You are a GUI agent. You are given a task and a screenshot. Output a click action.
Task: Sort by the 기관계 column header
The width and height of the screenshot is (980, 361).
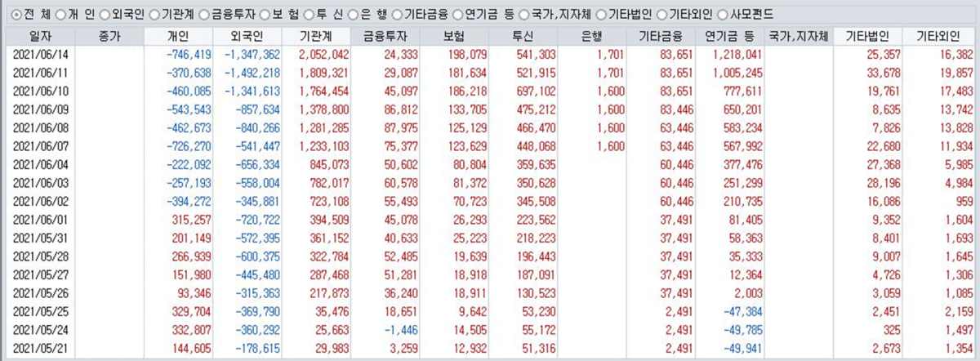tap(316, 36)
